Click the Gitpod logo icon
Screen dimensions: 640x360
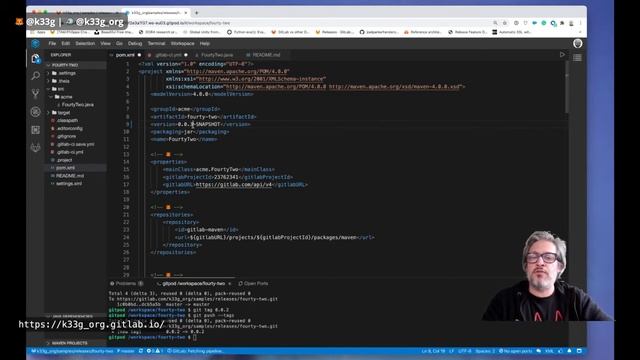pyautogui.click(x=36, y=43)
